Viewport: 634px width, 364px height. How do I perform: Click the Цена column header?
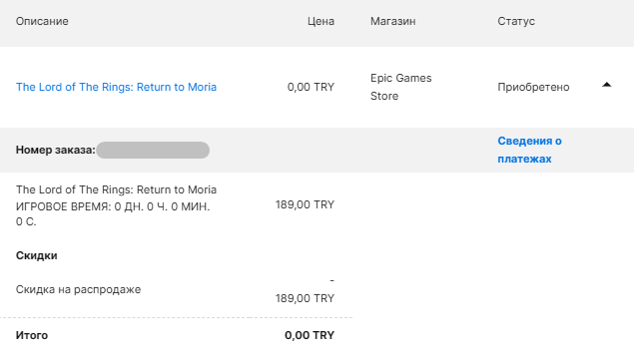tap(320, 21)
